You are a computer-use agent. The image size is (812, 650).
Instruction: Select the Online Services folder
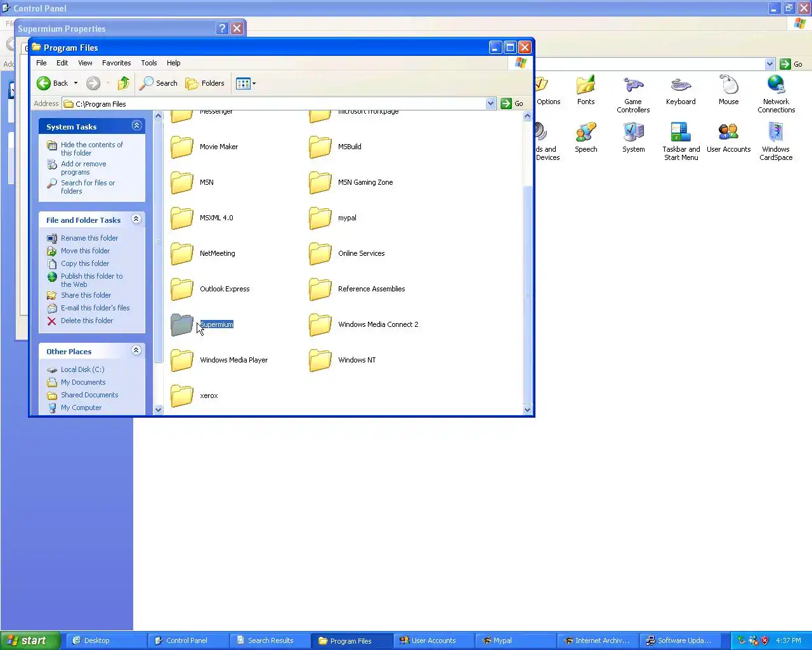click(347, 253)
